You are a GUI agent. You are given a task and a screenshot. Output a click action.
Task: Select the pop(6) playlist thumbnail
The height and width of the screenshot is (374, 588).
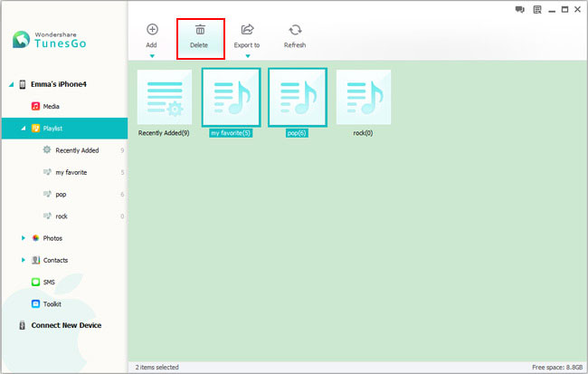coord(298,97)
